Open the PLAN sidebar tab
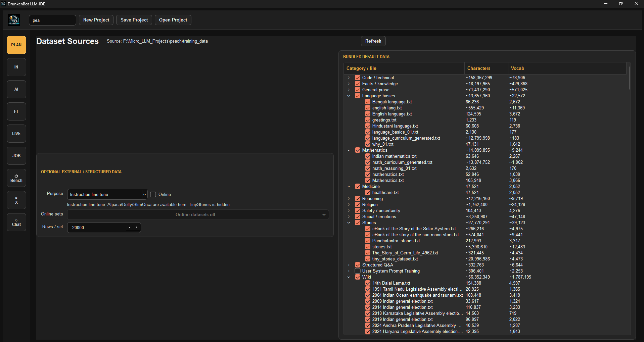Image resolution: width=644 pixels, height=342 pixels. [x=16, y=45]
